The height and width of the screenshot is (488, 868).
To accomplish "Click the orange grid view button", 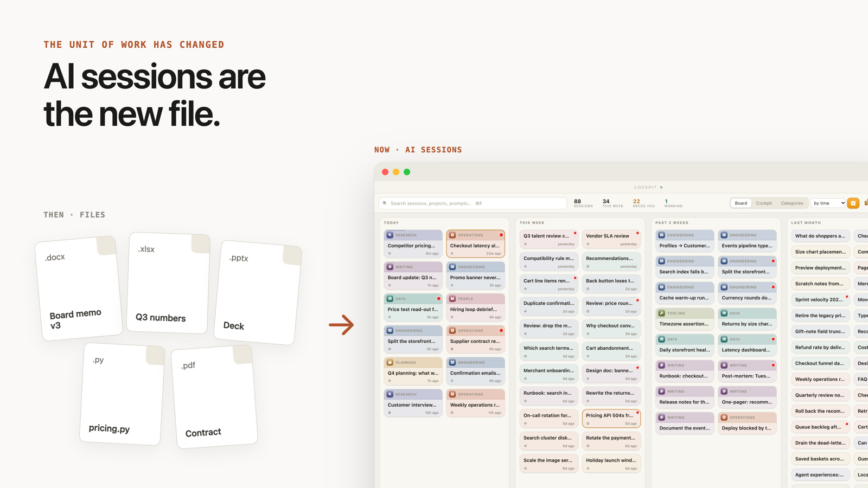I will (x=853, y=203).
